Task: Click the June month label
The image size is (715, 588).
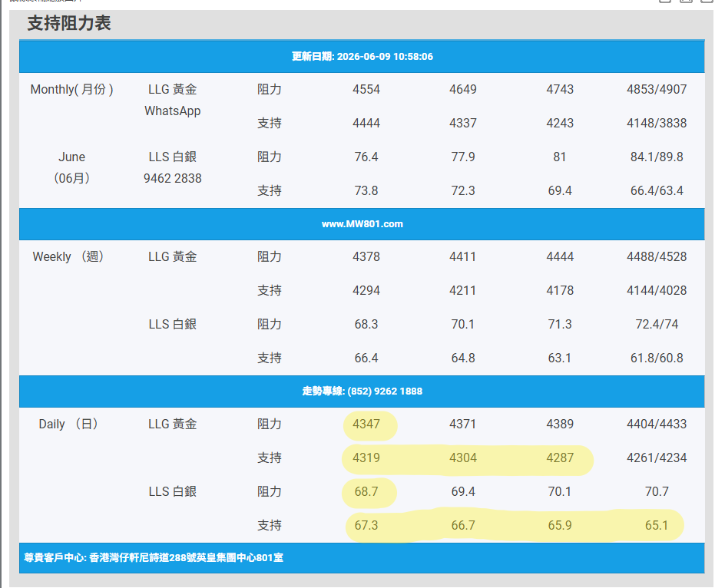Action: (x=71, y=157)
